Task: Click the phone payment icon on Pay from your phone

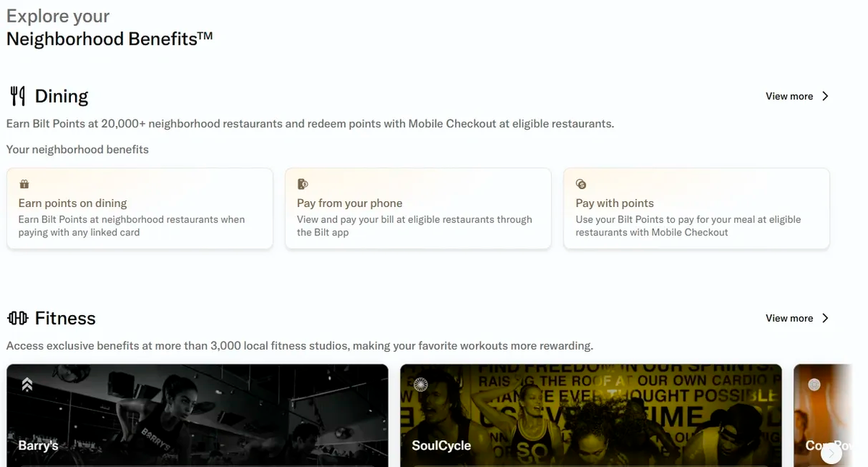Action: click(x=302, y=184)
